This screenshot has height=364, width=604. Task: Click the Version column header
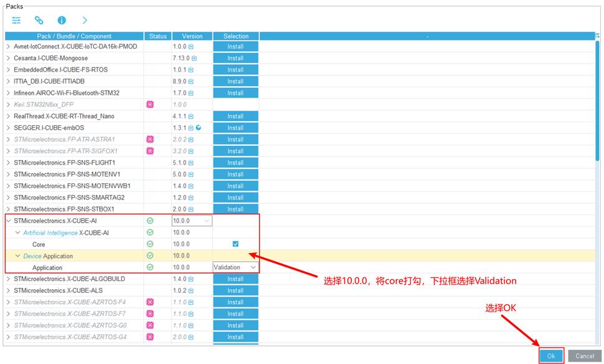tap(192, 36)
